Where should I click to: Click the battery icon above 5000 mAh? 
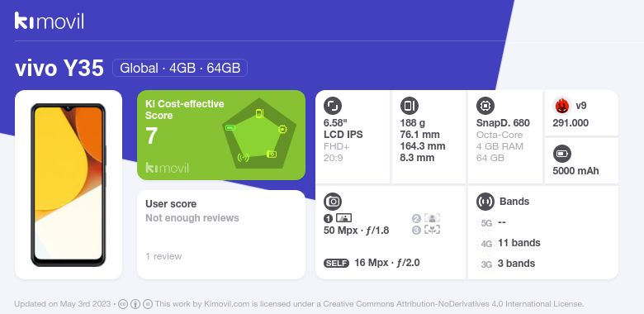coord(562,155)
